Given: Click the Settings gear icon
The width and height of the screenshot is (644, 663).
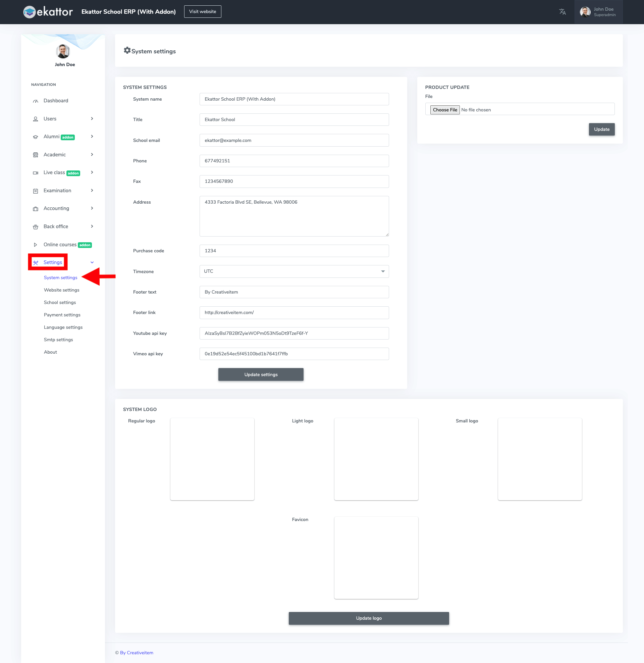Looking at the screenshot, I should [x=127, y=51].
